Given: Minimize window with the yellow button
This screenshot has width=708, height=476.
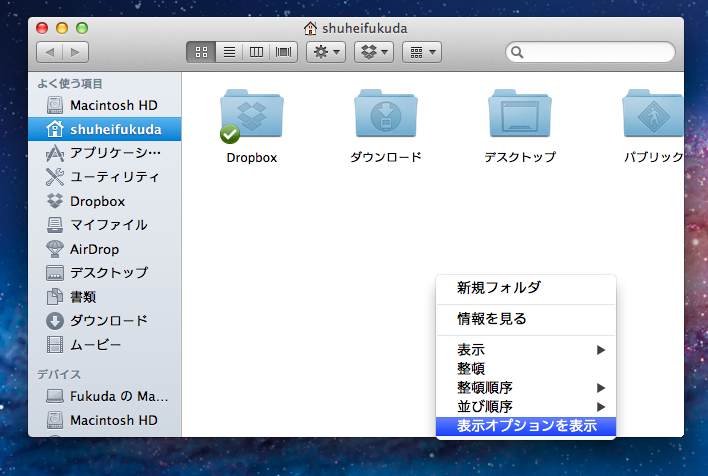Looking at the screenshot, I should [x=62, y=28].
